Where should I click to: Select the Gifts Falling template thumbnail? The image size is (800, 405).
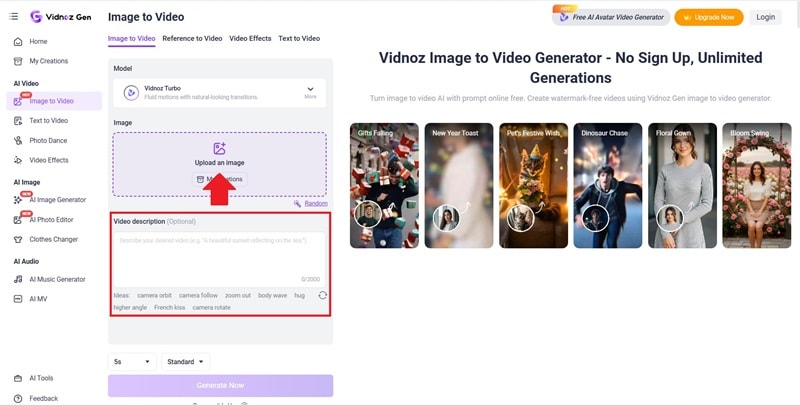tap(384, 186)
